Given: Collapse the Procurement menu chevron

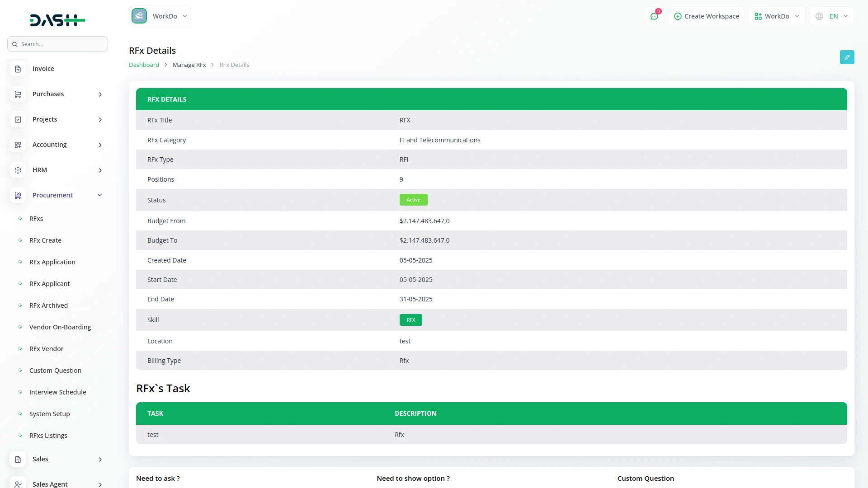Looking at the screenshot, I should click(100, 195).
